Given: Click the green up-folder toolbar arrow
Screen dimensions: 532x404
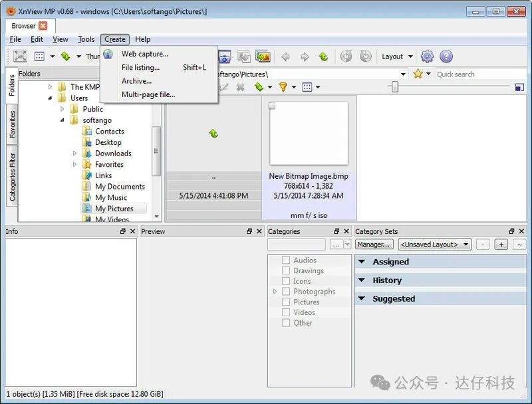Looking at the screenshot, I should (x=323, y=56).
